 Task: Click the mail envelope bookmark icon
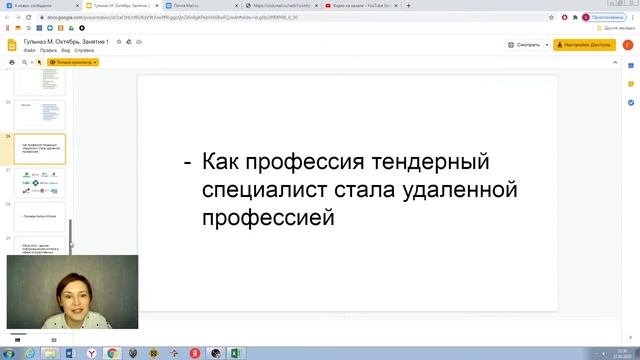[x=18, y=28]
